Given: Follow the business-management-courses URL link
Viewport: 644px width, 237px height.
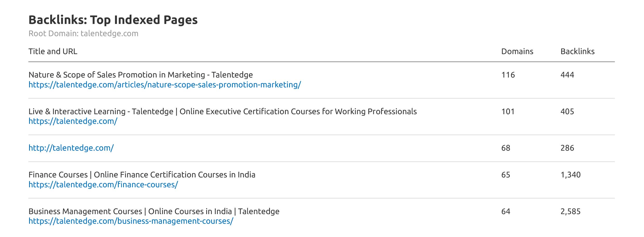Looking at the screenshot, I should coord(131,221).
